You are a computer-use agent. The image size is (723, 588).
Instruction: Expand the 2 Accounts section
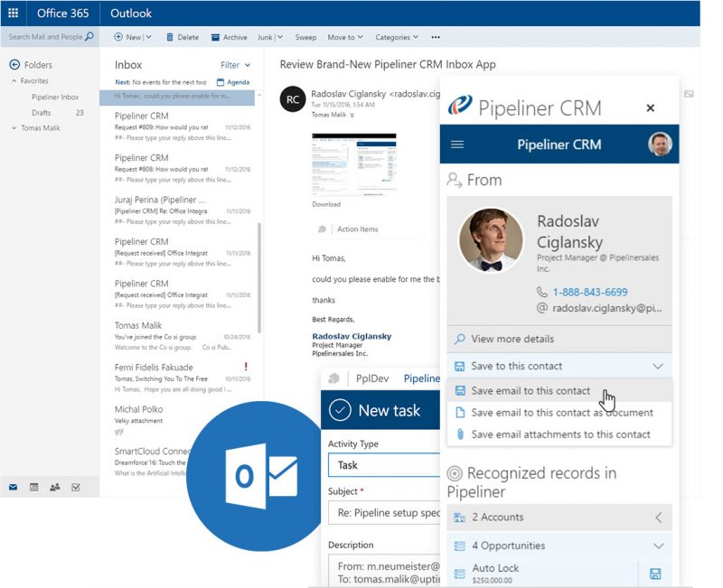pos(659,517)
